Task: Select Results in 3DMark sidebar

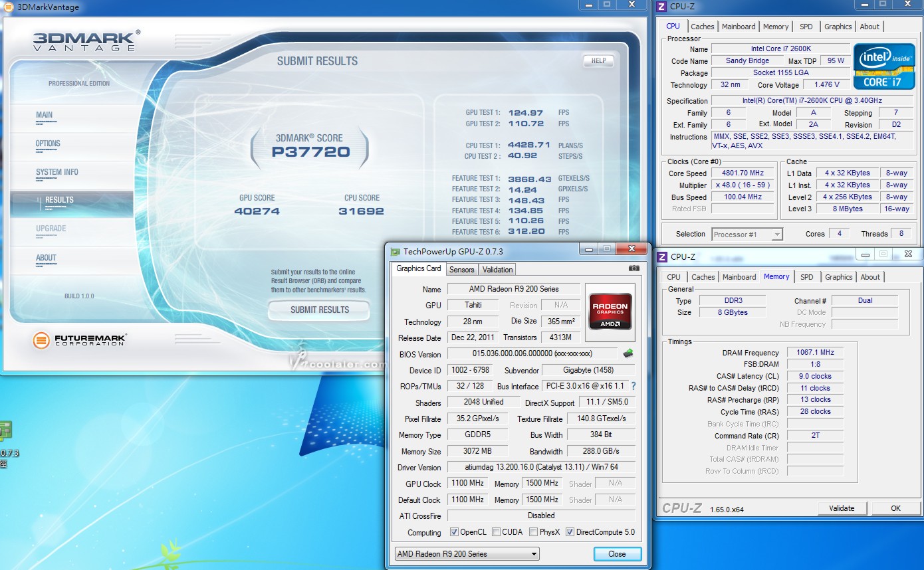Action: point(72,203)
